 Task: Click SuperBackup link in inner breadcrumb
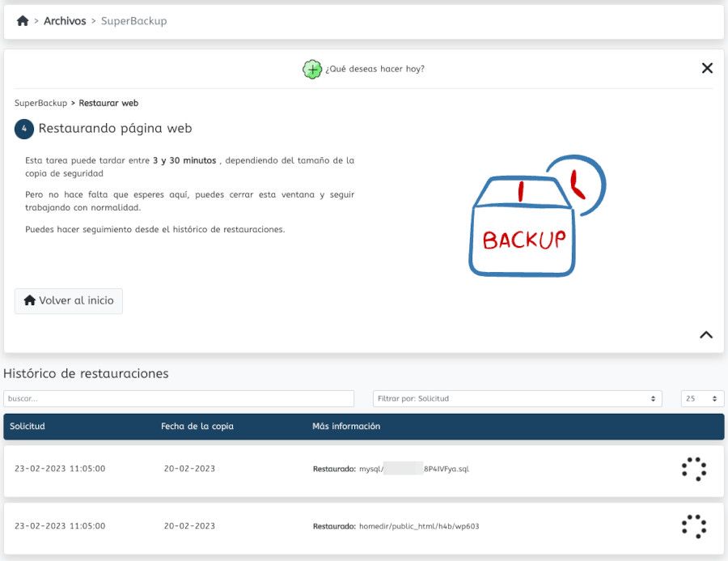coord(41,103)
